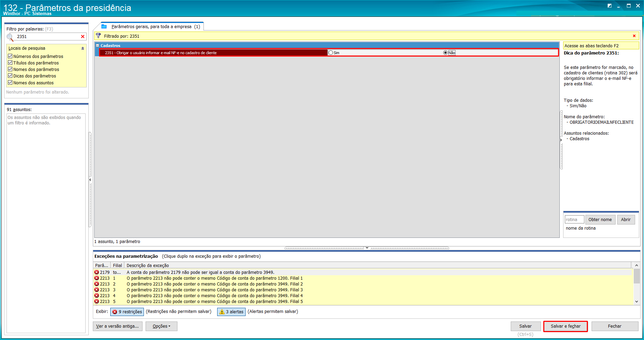Open the 'Opções' dropdown button
The width and height of the screenshot is (644, 340).
click(x=161, y=326)
